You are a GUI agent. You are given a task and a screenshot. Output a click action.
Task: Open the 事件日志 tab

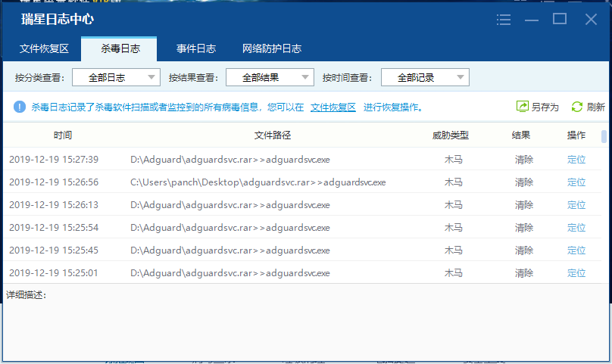point(196,48)
